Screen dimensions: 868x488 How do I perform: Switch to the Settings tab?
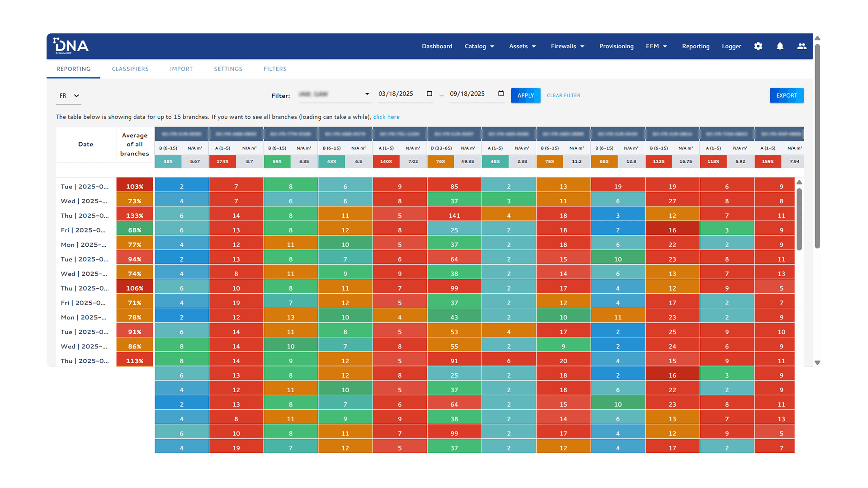[228, 69]
